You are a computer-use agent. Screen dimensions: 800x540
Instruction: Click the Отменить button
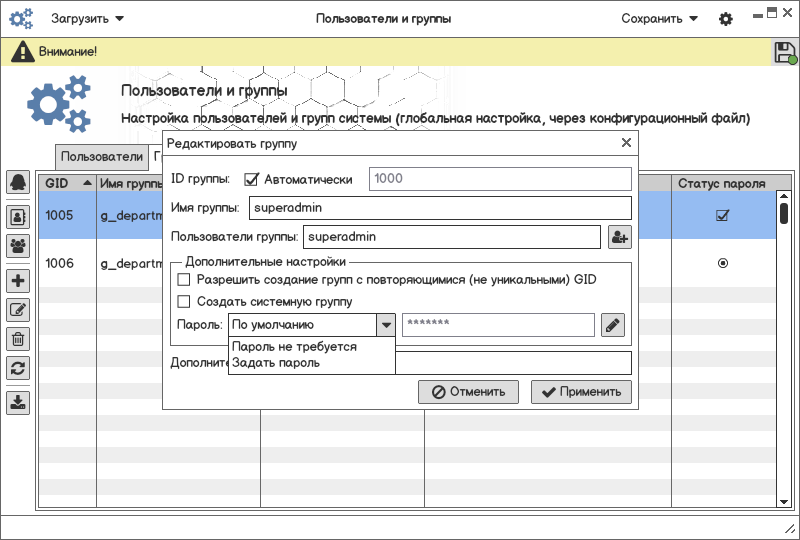click(x=468, y=392)
